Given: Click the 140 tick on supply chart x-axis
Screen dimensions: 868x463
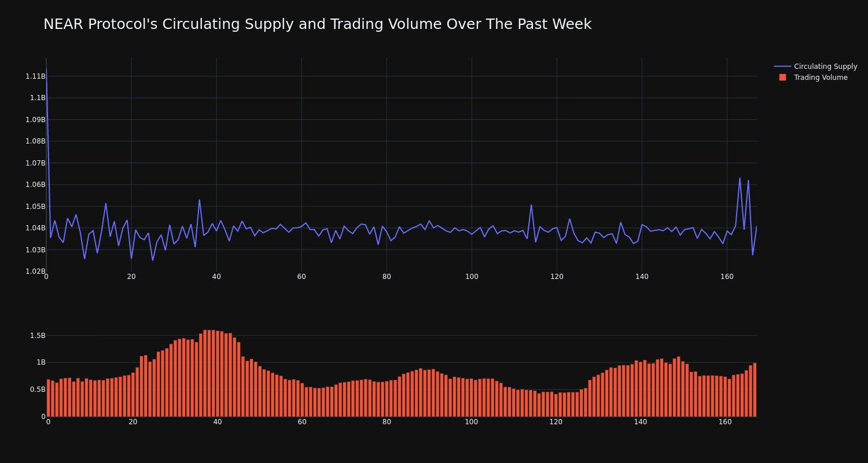Looking at the screenshot, I should coord(642,277).
